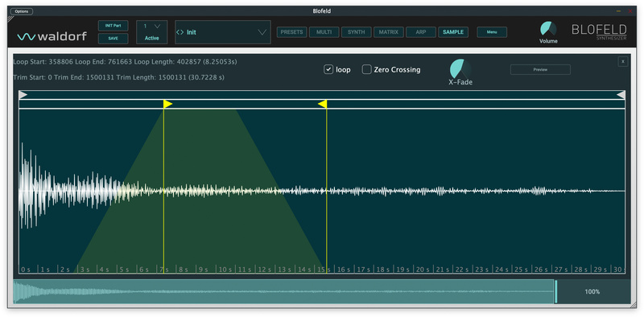This screenshot has height=317, width=644.
Task: Switch to the ARP tab
Action: click(x=421, y=32)
